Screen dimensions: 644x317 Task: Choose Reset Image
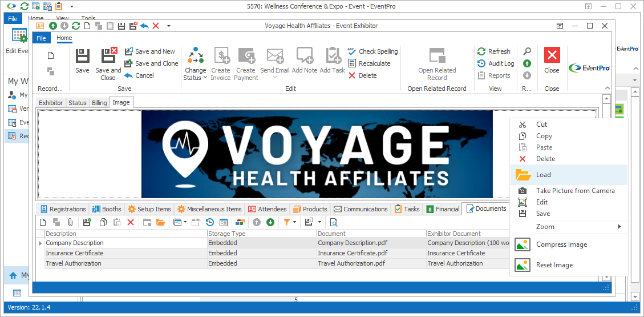click(569, 265)
